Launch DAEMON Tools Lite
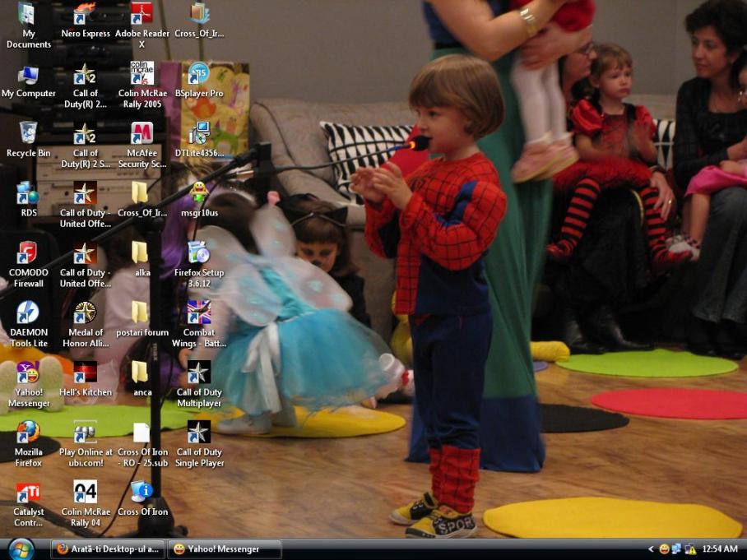This screenshot has height=560, width=747. [x=28, y=312]
